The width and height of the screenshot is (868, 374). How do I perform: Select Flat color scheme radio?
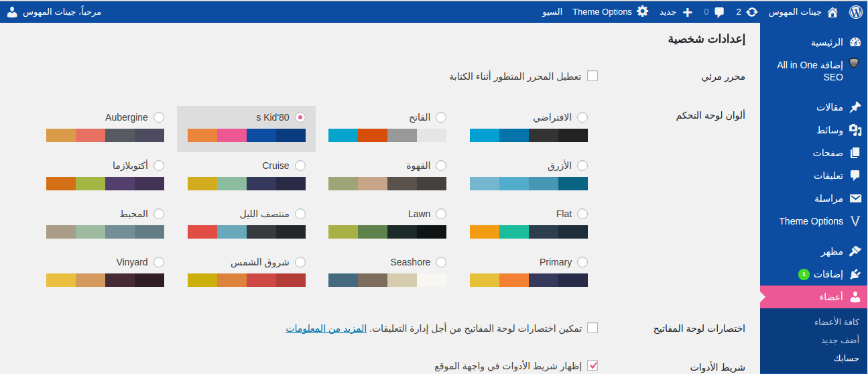[x=582, y=214]
